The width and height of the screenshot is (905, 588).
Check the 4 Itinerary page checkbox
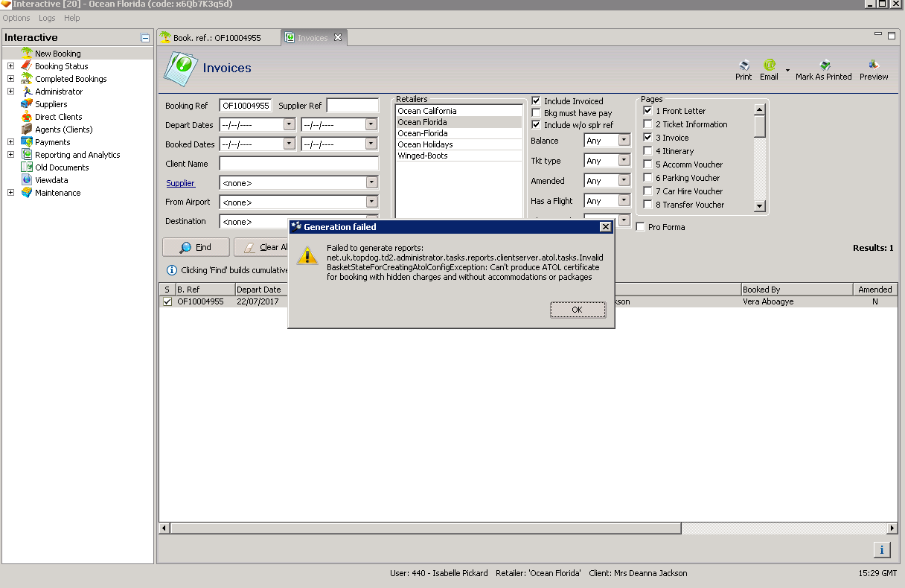[647, 151]
